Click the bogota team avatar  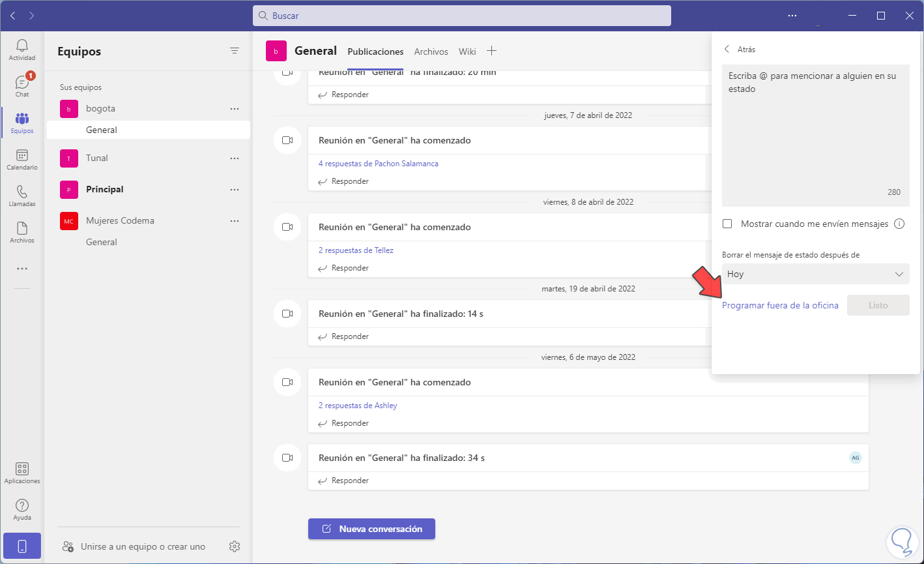point(69,109)
